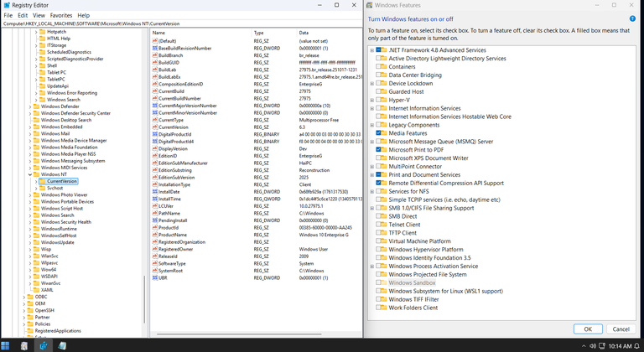Sort values by Type column header
Image resolution: width=644 pixels, height=352 pixels.
[x=273, y=33]
